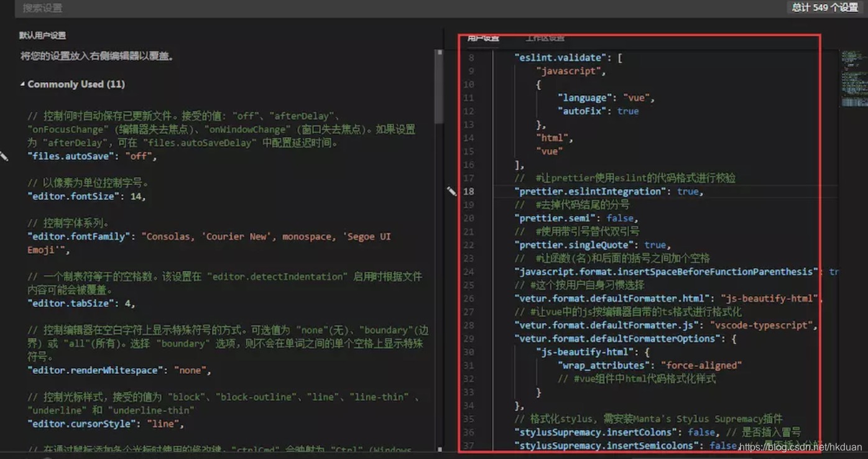Click the "language": "vue" line
The image size is (868, 459).
[606, 98]
